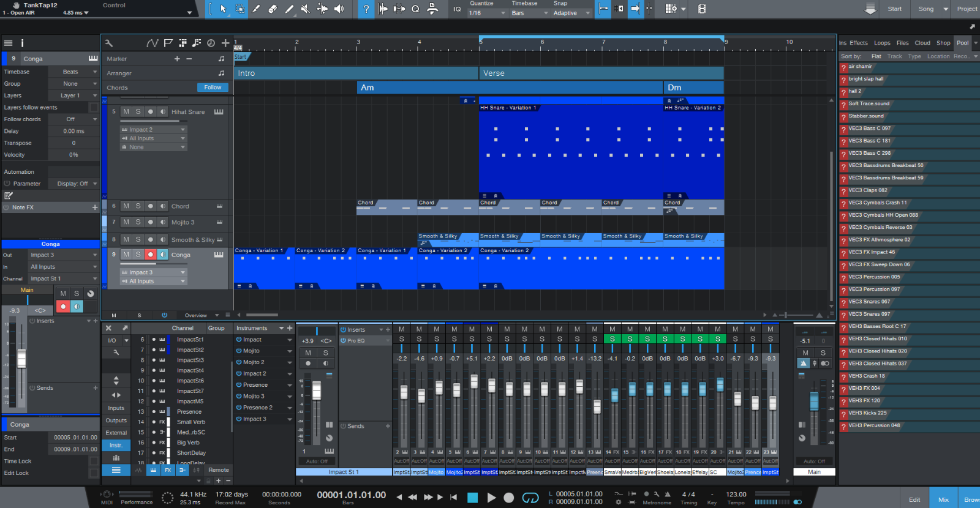This screenshot has width=980, height=508.
Task: Switch to the Cloud browser tab
Action: (x=922, y=43)
